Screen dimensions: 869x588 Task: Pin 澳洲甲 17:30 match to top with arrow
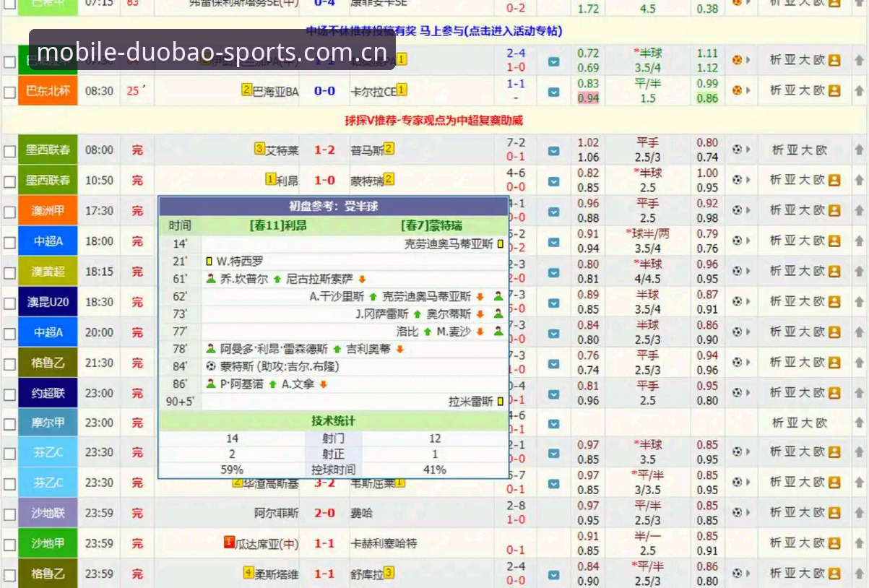pyautogui.click(x=859, y=211)
